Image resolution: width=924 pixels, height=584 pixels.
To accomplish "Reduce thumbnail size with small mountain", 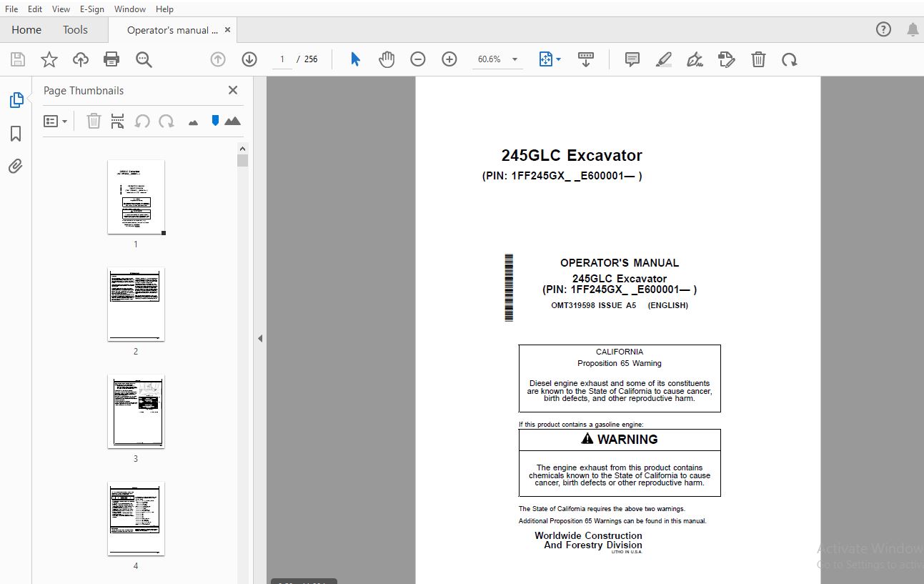I will [x=193, y=122].
